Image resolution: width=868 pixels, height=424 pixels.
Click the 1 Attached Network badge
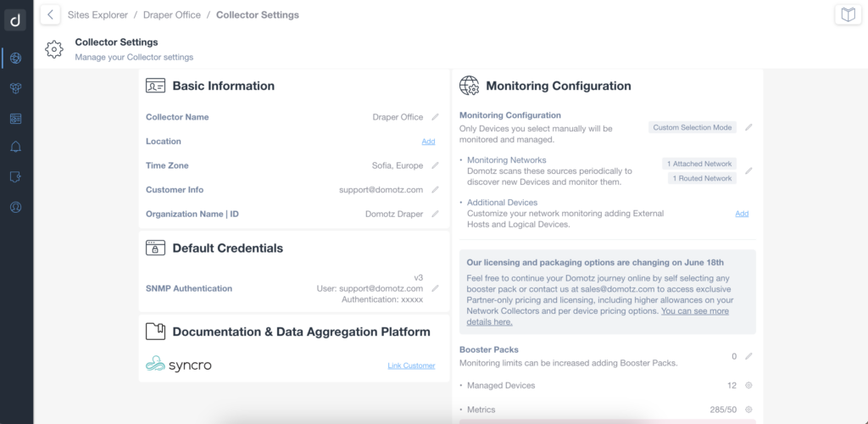coord(699,164)
